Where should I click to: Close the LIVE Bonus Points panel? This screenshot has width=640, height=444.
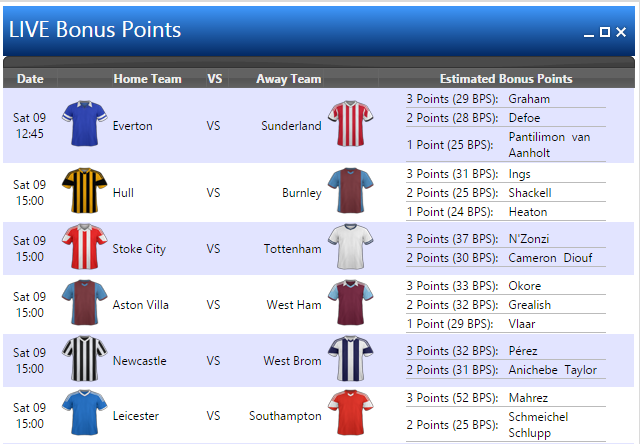[x=621, y=32]
